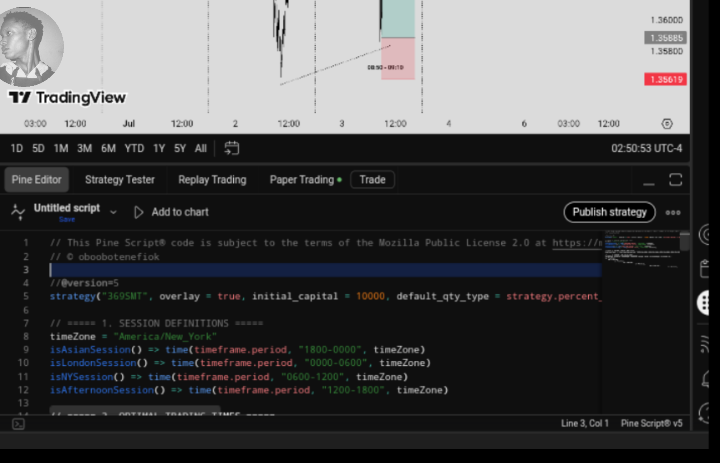The height and width of the screenshot is (463, 720).
Task: Set chart range to 5Y
Action: click(x=180, y=148)
